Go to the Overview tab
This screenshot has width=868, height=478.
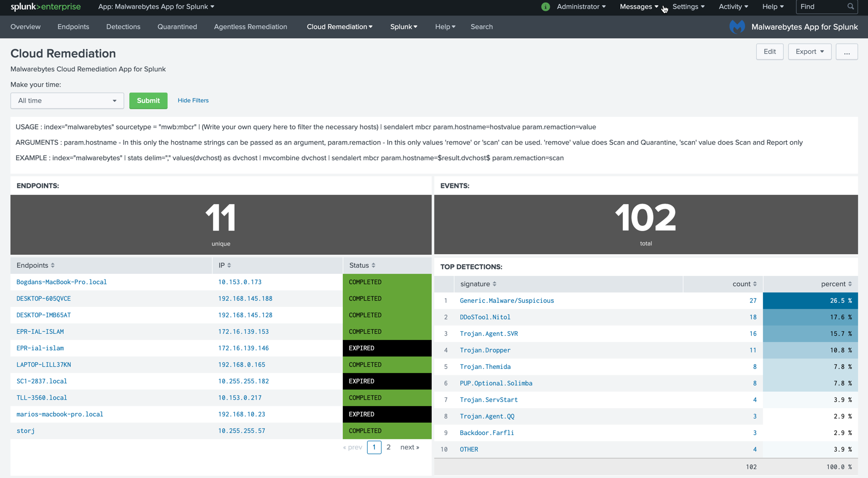pyautogui.click(x=25, y=27)
